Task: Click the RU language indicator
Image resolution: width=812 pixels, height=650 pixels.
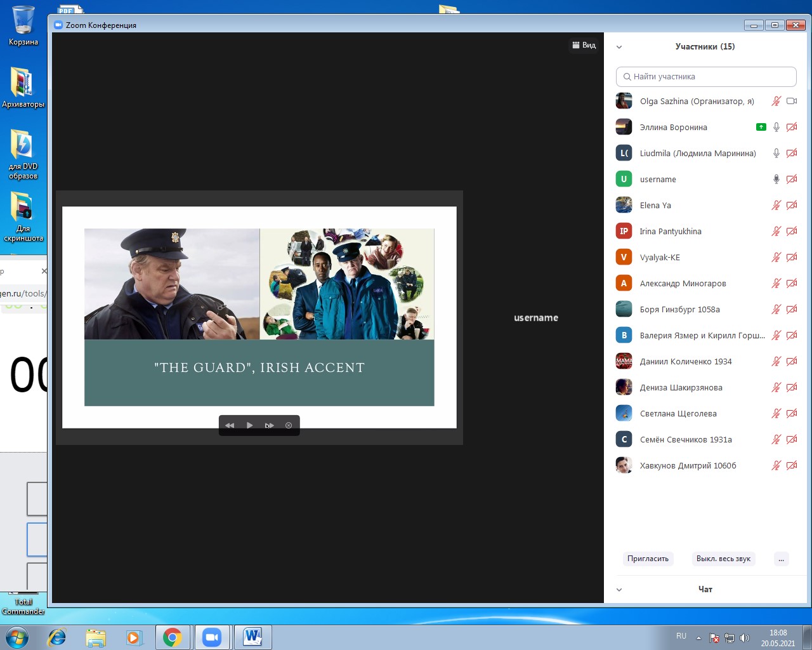Action: 681,636
